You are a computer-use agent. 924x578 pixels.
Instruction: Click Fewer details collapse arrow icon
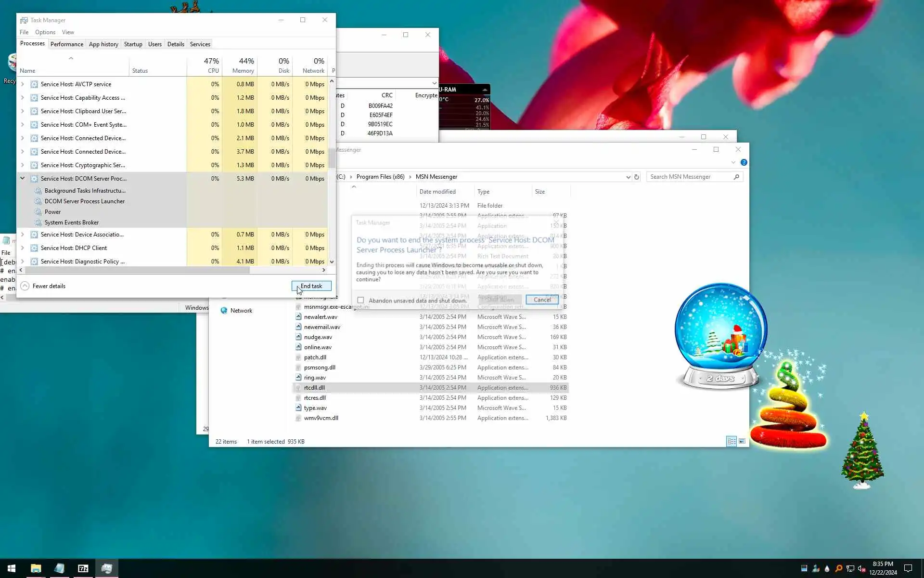[x=25, y=286]
